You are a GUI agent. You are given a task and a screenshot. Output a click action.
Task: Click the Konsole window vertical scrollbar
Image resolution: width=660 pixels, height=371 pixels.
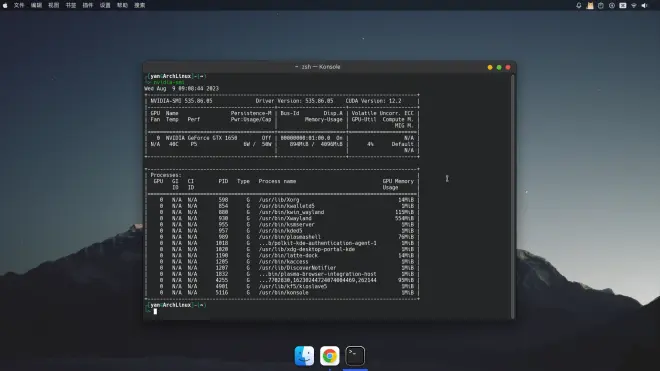pos(512,196)
